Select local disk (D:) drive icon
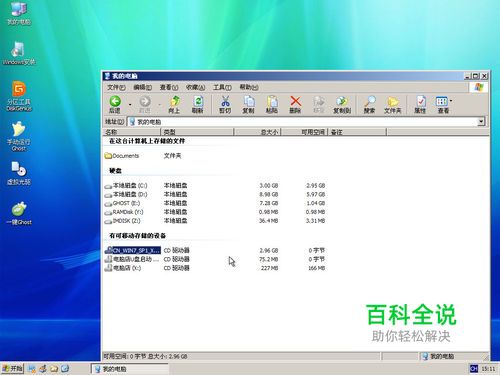The height and width of the screenshot is (375, 500). click(x=108, y=195)
